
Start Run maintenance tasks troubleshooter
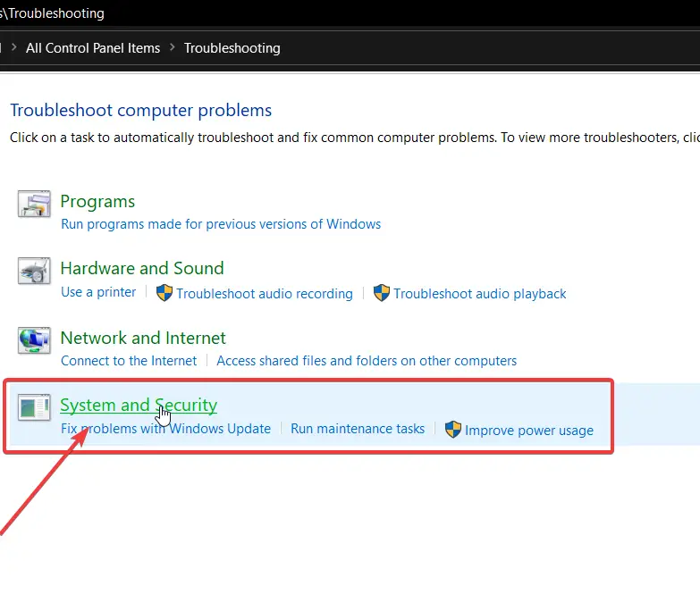click(358, 429)
